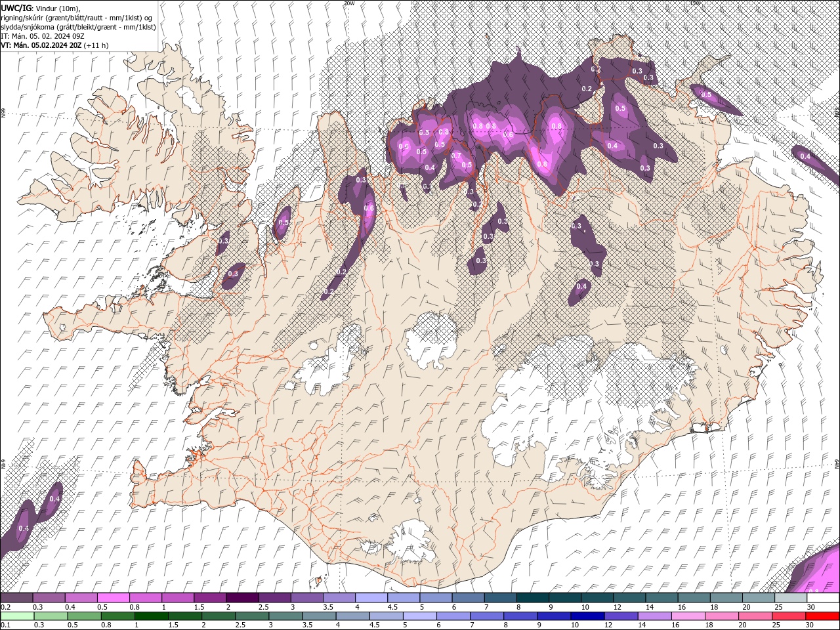Click the valid time "VT: Mán. 05.02.2024 20Z (+11 h)"
840x630 pixels.
(55, 45)
